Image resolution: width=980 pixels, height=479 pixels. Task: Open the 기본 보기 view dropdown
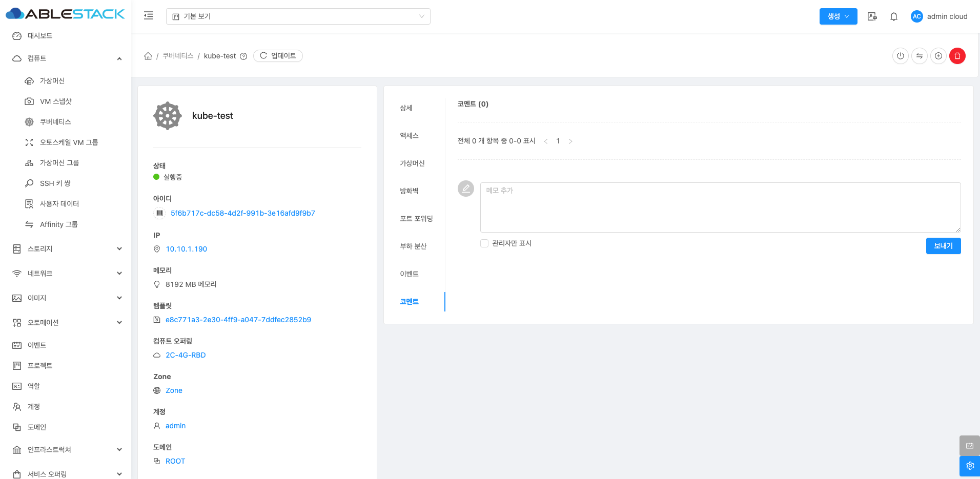pyautogui.click(x=298, y=16)
